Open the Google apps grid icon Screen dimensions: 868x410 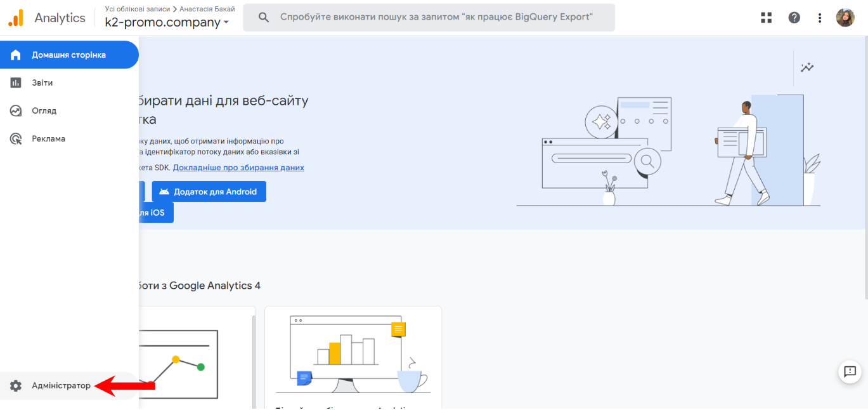[766, 17]
